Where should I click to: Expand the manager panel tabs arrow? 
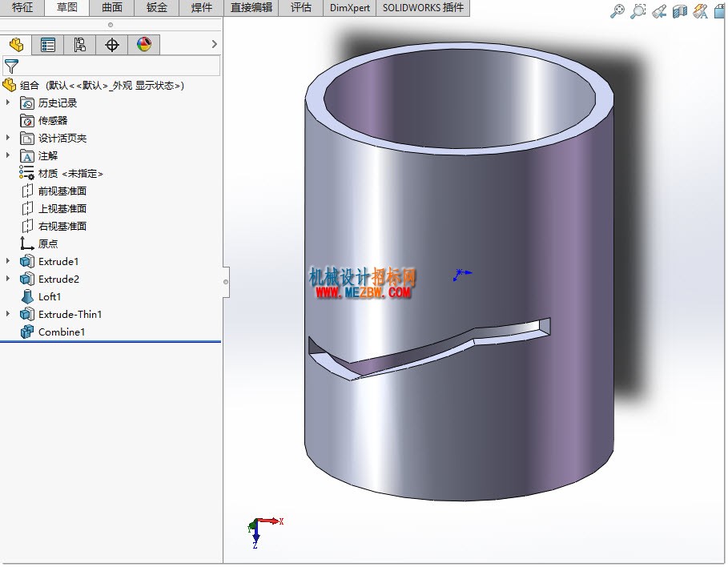tap(214, 44)
